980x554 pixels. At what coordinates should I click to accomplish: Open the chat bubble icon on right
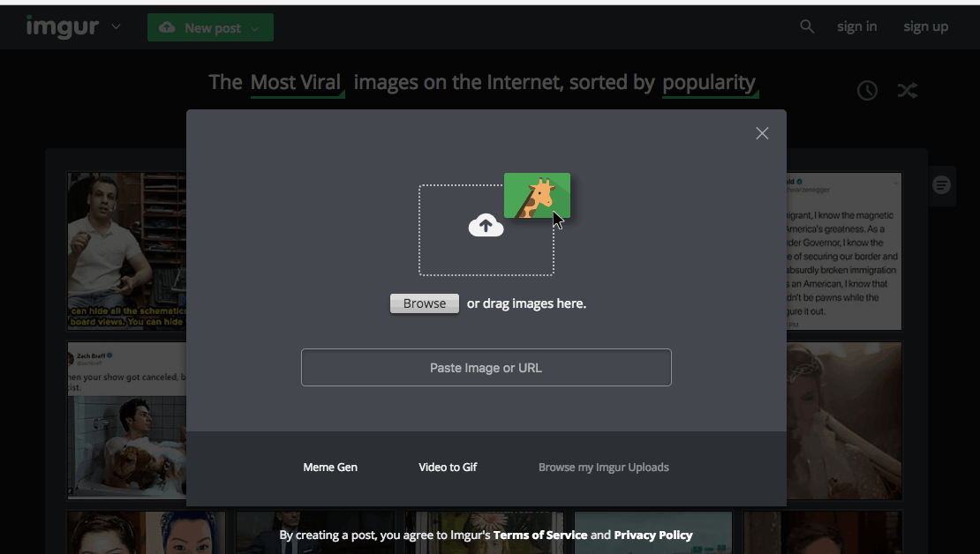click(x=941, y=185)
